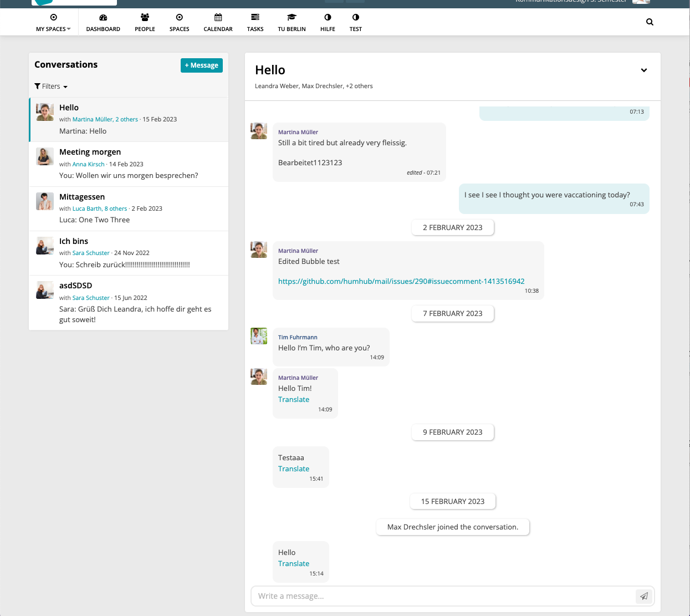Click 'Martina Müller, 2 others' participants link
The width and height of the screenshot is (690, 616).
point(105,119)
